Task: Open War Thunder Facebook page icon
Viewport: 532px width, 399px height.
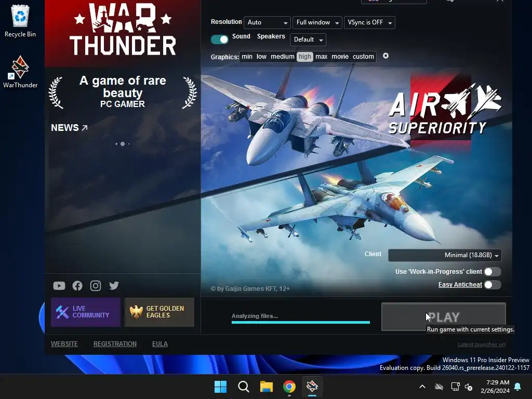Action: click(77, 286)
